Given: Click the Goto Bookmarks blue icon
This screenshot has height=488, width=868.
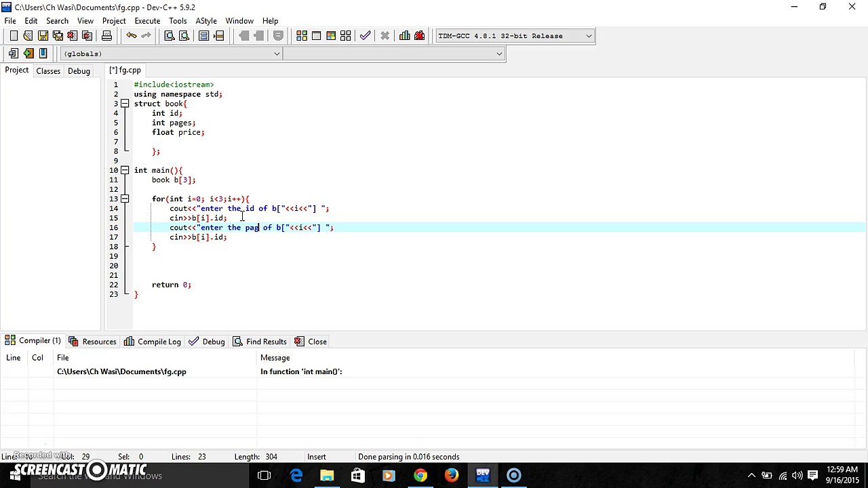Looking at the screenshot, I should 43,54.
